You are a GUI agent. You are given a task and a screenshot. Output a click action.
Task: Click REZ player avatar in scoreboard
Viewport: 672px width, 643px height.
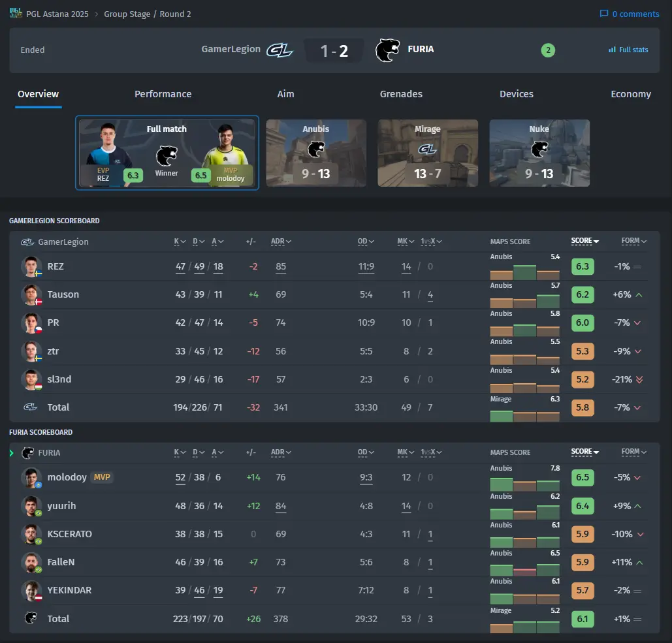pos(31,266)
